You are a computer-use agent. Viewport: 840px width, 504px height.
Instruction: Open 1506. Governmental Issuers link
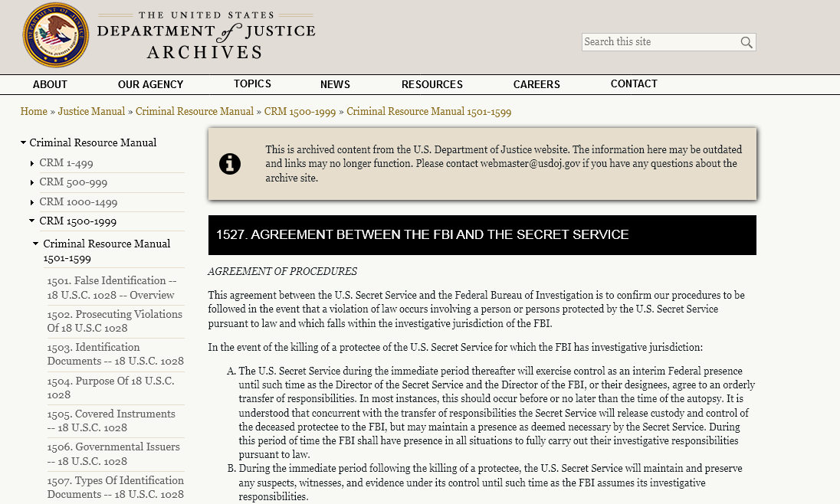(113, 453)
